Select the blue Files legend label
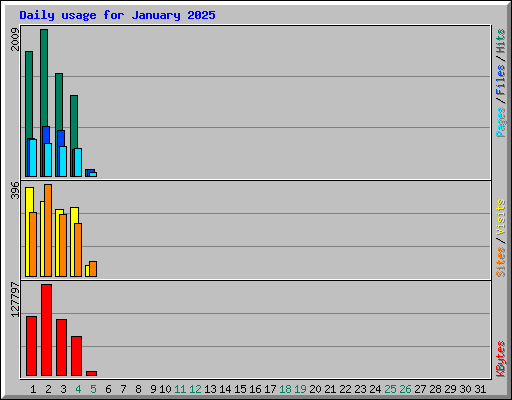Viewport: 512px width, 400px height. [501, 80]
